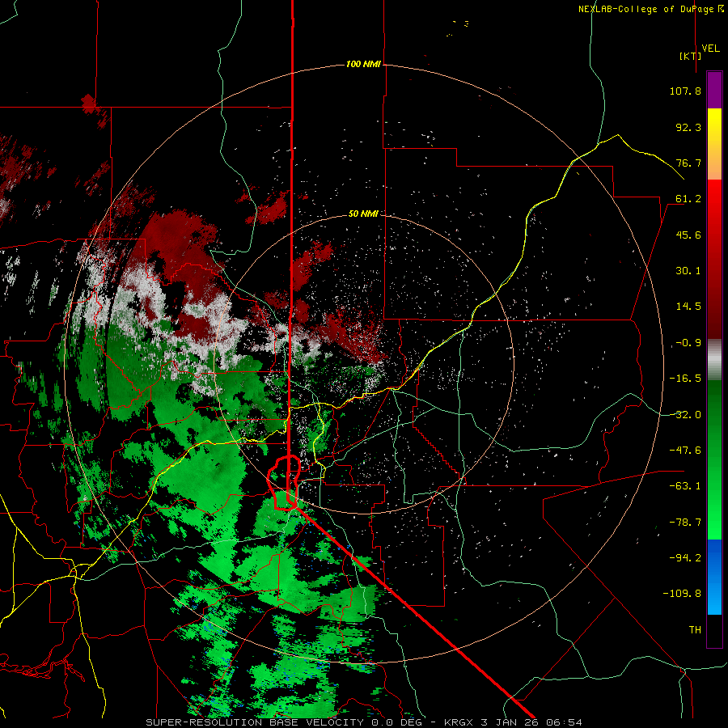Screen dimensions: 728x728
Task: Select the 92.3 value on velocity scale
Action: click(688, 127)
